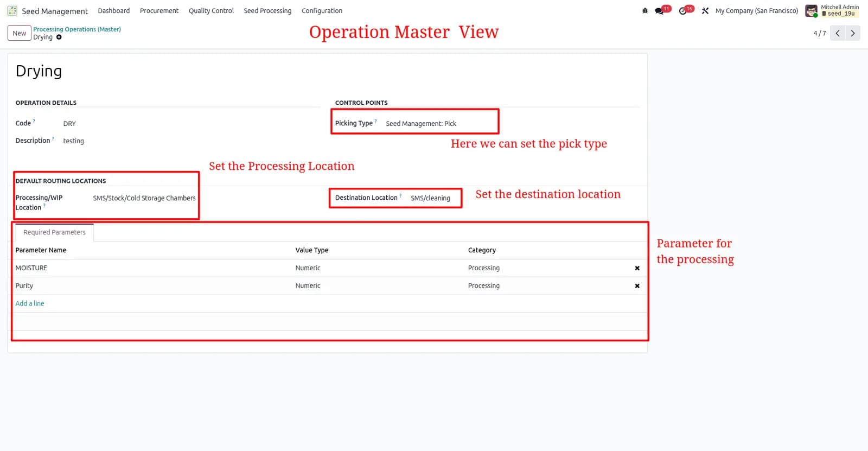This screenshot has width=868, height=451.
Task: Open the Configuration menu
Action: click(322, 11)
